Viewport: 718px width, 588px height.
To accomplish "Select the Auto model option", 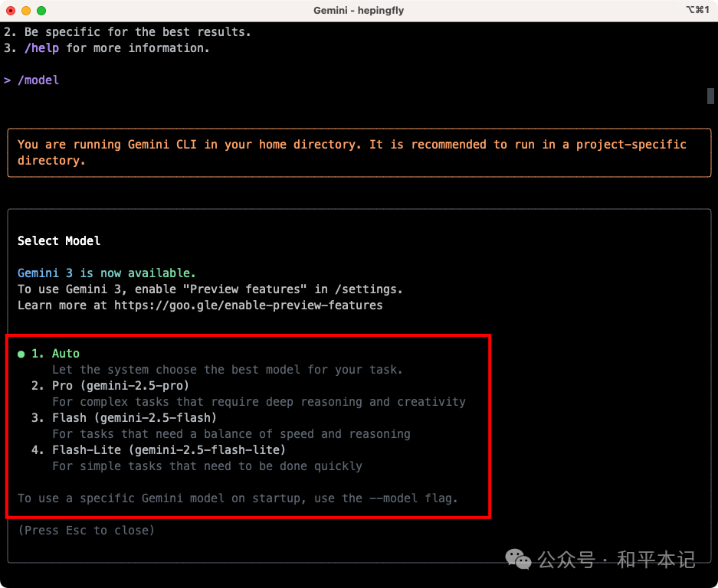I will pos(55,354).
